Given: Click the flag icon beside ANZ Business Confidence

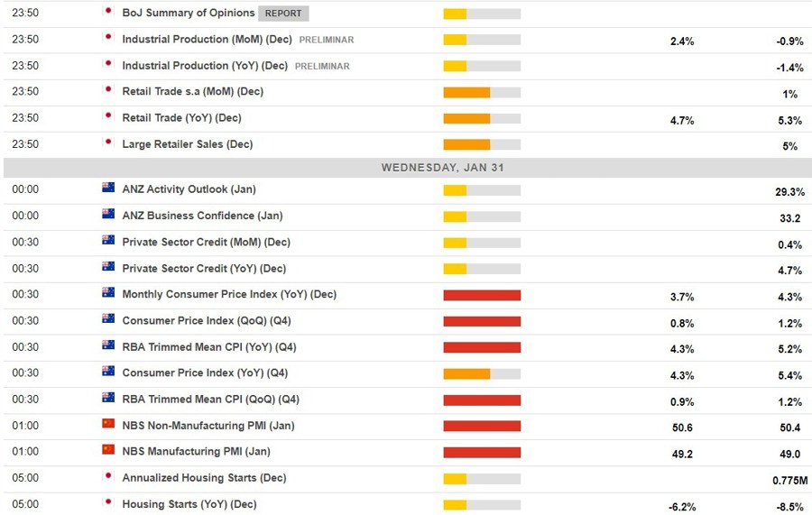Looking at the screenshot, I should (x=108, y=213).
